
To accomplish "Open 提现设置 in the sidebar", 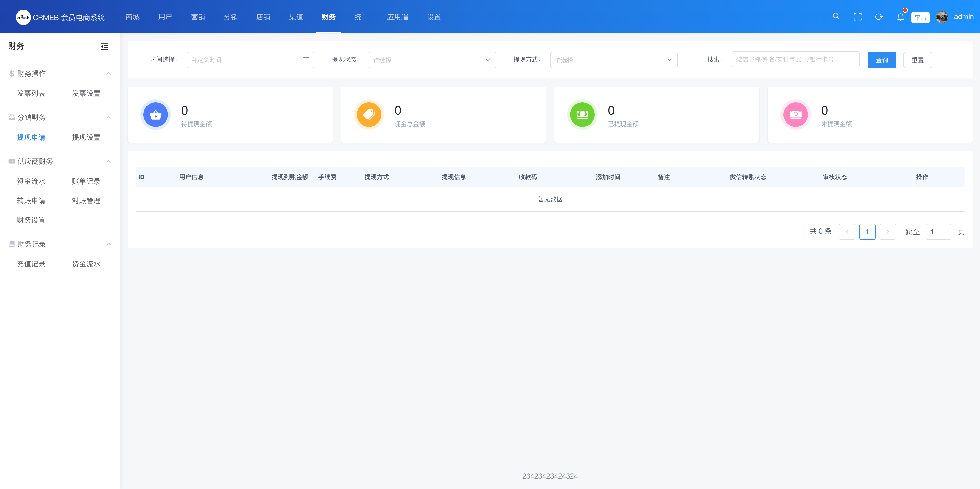I will click(x=86, y=137).
